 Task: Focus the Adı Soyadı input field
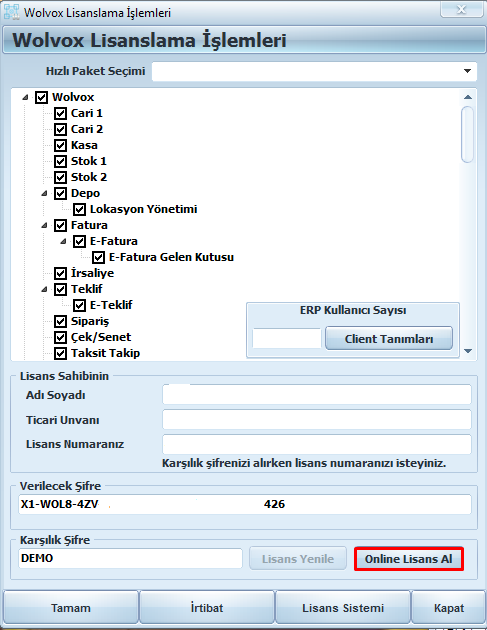click(x=317, y=395)
